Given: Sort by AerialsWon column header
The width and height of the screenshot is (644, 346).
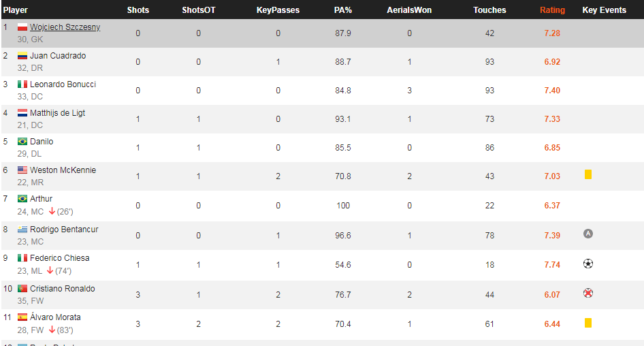Looking at the screenshot, I should [x=409, y=10].
